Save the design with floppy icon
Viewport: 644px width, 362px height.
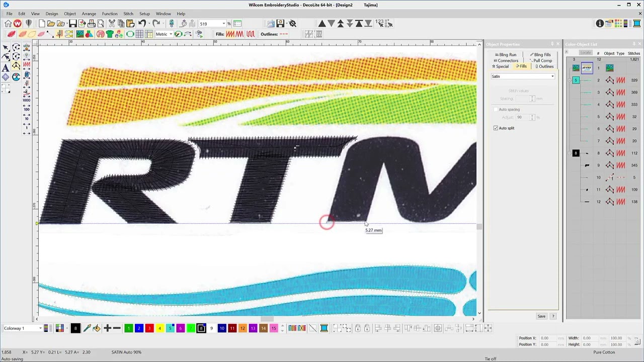click(73, 24)
